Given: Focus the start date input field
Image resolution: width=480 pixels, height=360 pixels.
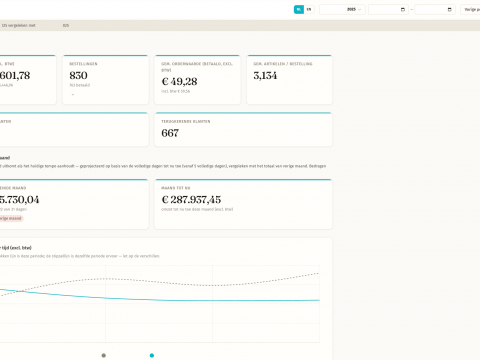Looking at the screenshot, I should pos(388,9).
